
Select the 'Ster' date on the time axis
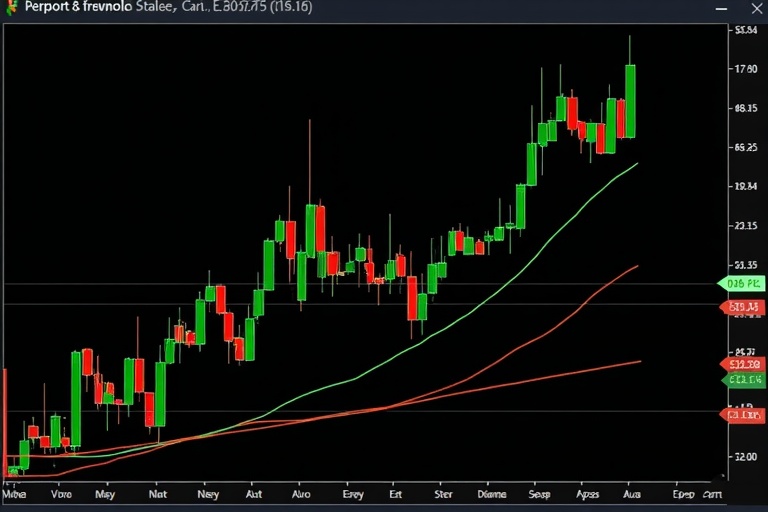pos(443,494)
